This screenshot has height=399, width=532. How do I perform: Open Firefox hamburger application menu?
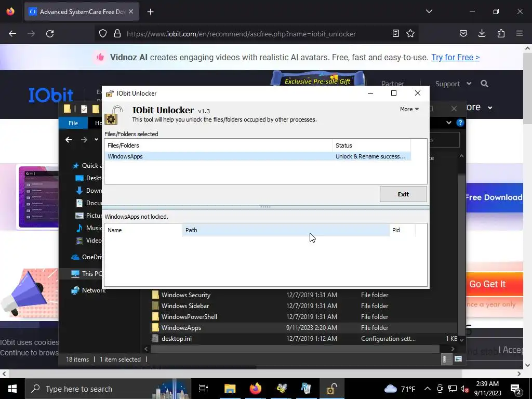[x=520, y=34]
